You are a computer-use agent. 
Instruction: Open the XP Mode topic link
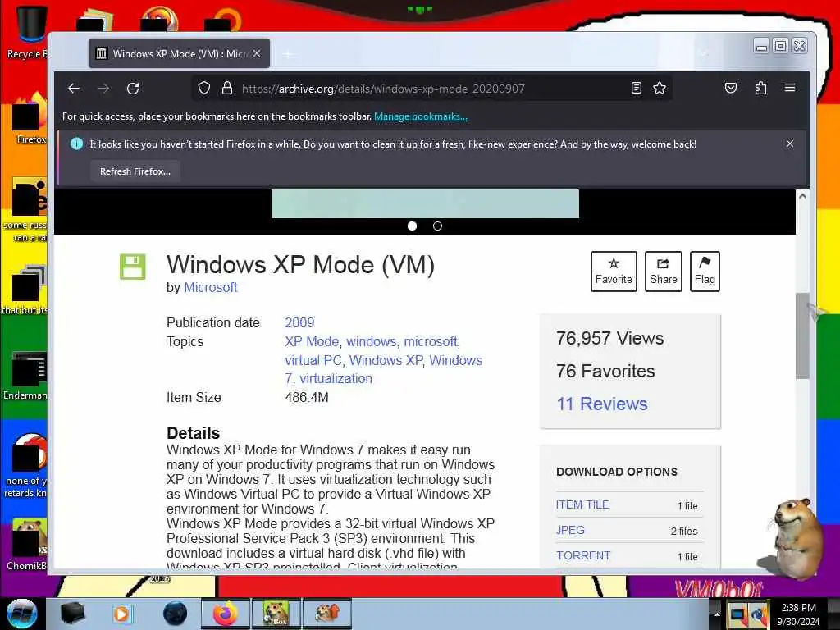pos(312,342)
